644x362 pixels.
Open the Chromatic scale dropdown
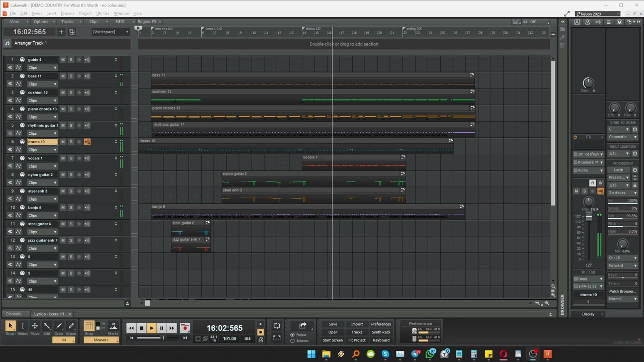click(x=622, y=137)
